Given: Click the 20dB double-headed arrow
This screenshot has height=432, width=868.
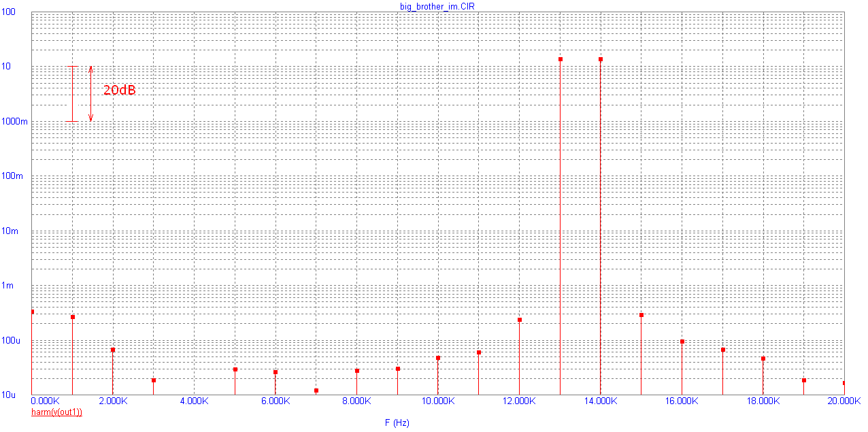Looking at the screenshot, I should click(90, 94).
